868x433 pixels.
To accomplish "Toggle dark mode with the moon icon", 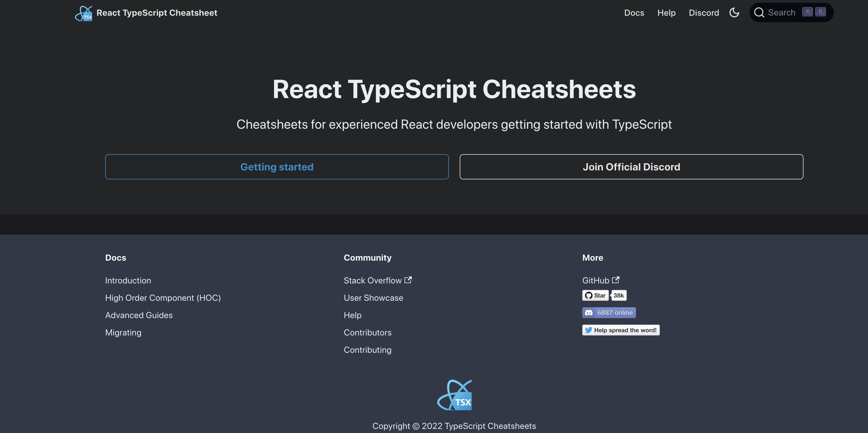I will pos(735,12).
